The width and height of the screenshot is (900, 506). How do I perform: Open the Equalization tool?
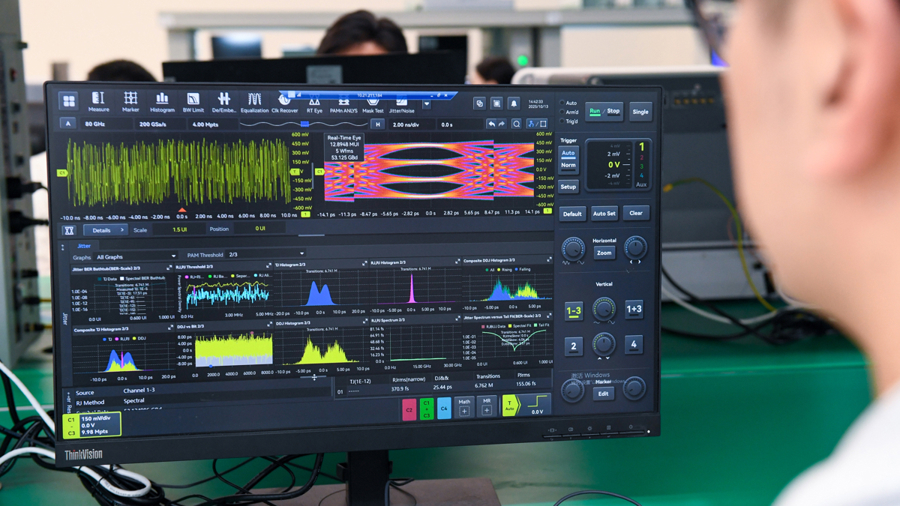point(254,102)
